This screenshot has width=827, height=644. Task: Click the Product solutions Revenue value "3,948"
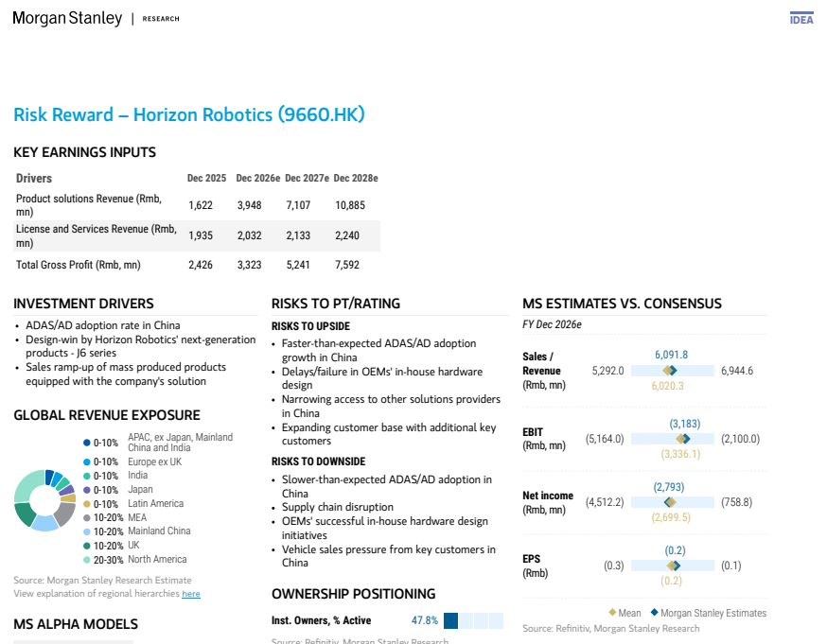coord(250,205)
